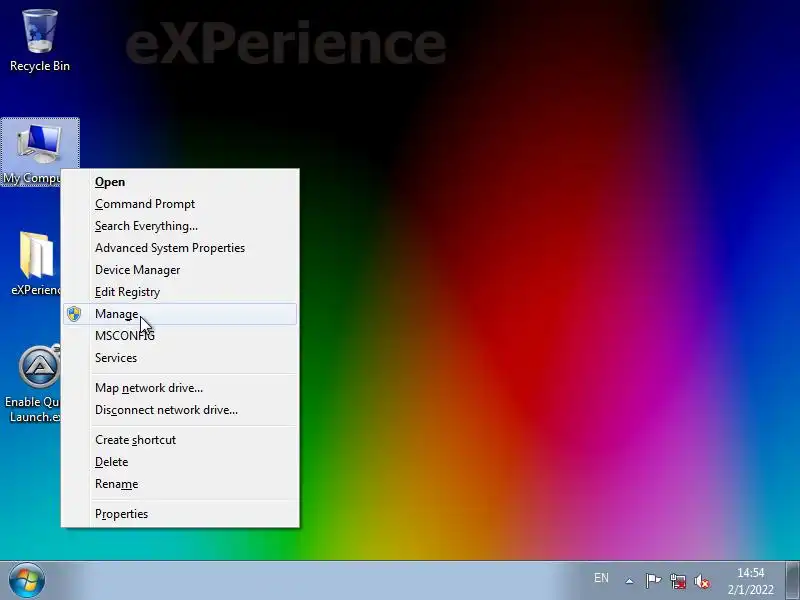This screenshot has height=600, width=800.
Task: Open Properties from the context menu
Action: tap(180, 514)
